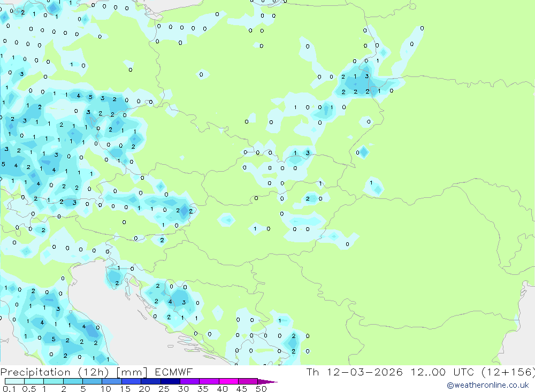Viewport: 535px width, 392px height.
Task: Pick the 10–15 mm legend swatch
Action: [x=112, y=381]
